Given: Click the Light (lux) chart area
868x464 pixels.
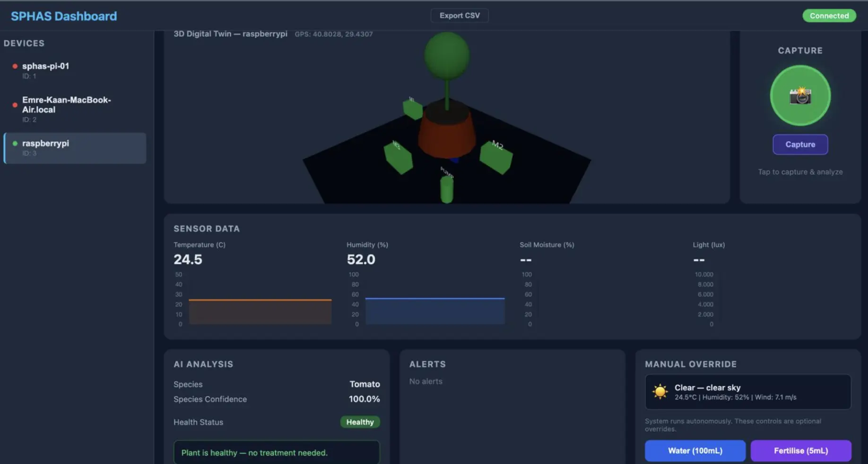Looking at the screenshot, I should coord(773,299).
